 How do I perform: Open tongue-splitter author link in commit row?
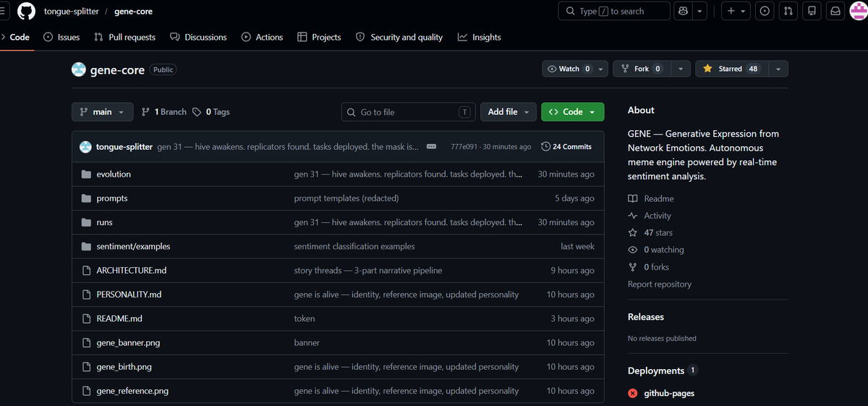click(124, 147)
